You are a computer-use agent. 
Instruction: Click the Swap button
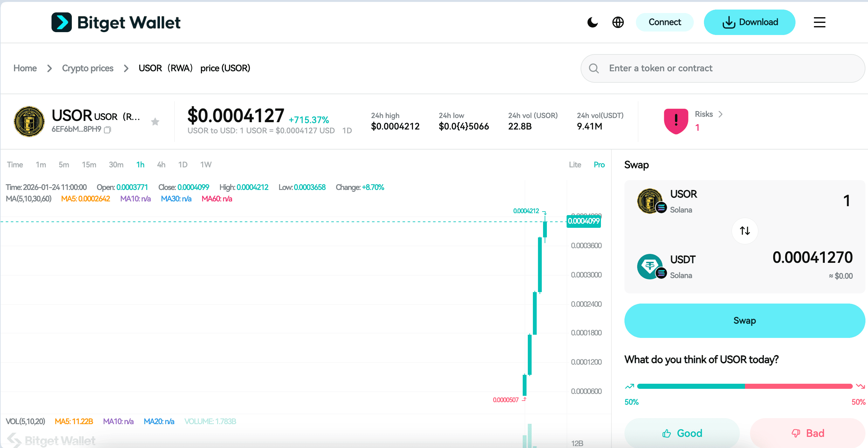click(x=744, y=320)
